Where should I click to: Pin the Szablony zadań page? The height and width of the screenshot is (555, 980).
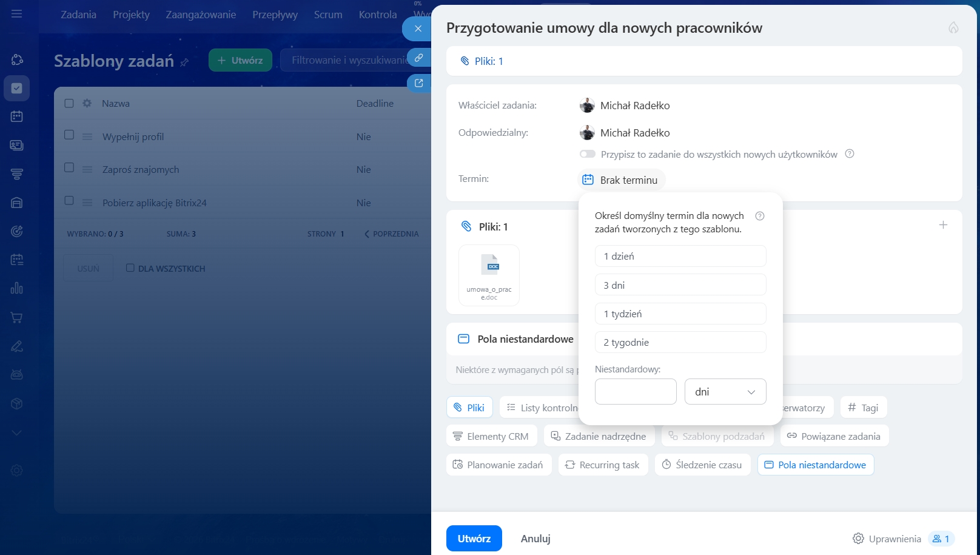184,62
